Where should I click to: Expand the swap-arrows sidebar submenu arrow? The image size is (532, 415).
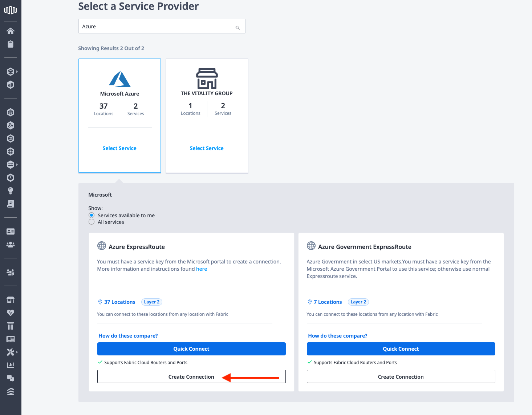click(x=17, y=165)
